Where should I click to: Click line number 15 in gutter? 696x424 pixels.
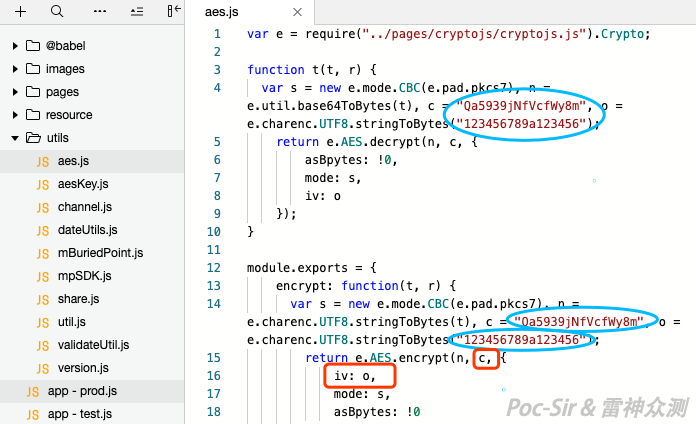click(214, 358)
